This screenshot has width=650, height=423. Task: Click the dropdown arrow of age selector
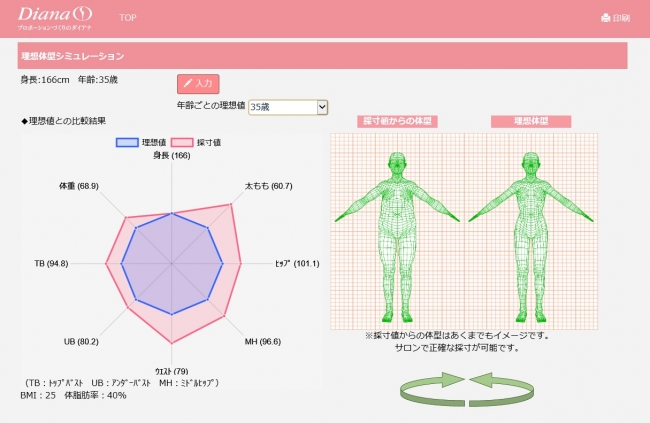tap(321, 106)
